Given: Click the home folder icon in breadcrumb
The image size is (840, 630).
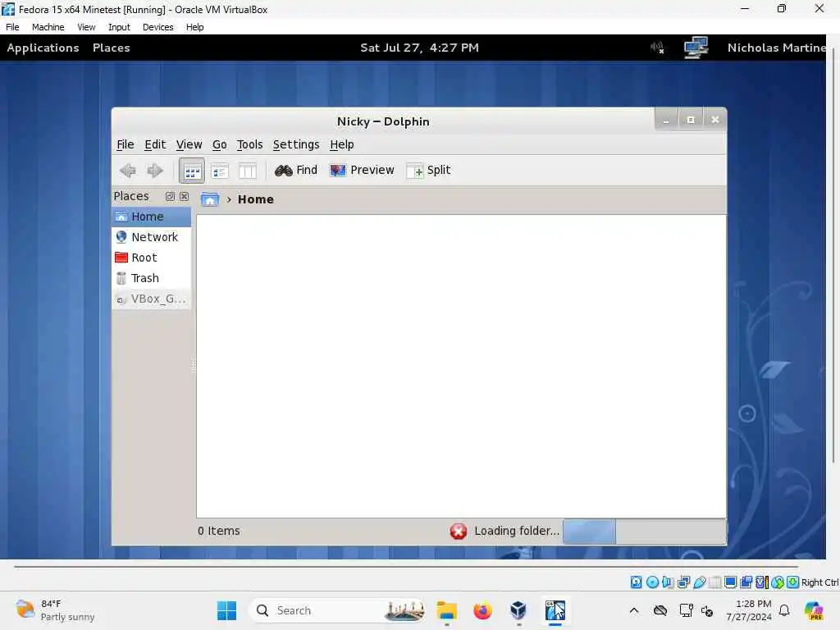Looking at the screenshot, I should pos(210,199).
